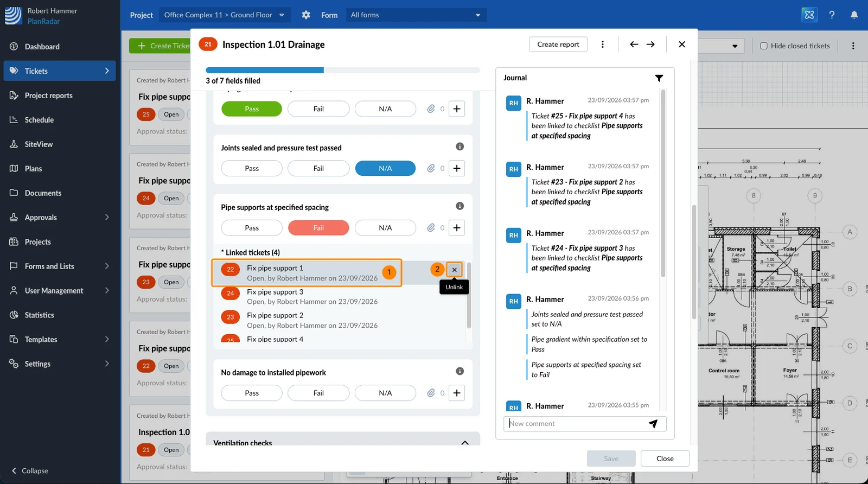Open ticket options three-dot menu
The height and width of the screenshot is (484, 868).
coord(603,44)
